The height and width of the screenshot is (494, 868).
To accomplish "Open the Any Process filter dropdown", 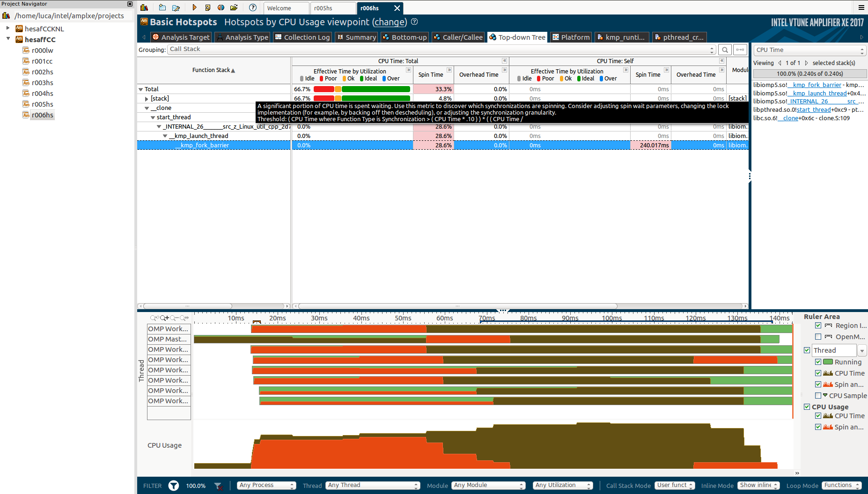I will pyautogui.click(x=266, y=486).
